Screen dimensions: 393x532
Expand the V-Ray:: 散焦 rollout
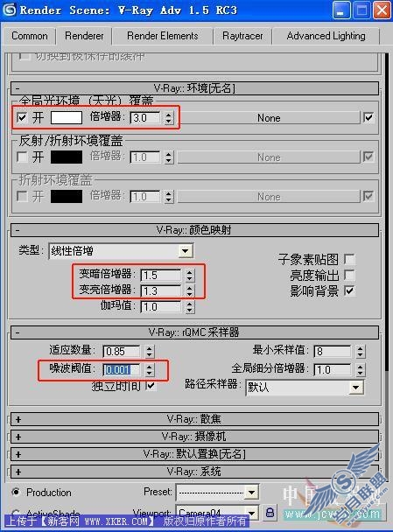(194, 419)
